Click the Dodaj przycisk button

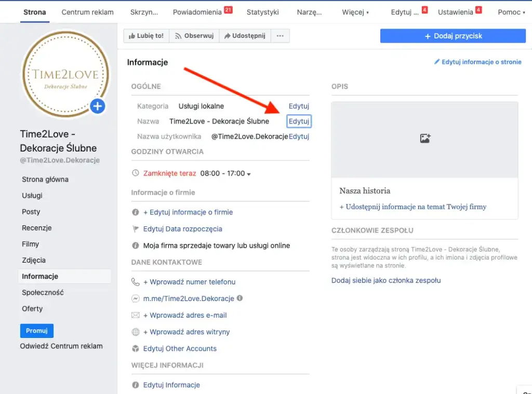point(453,35)
